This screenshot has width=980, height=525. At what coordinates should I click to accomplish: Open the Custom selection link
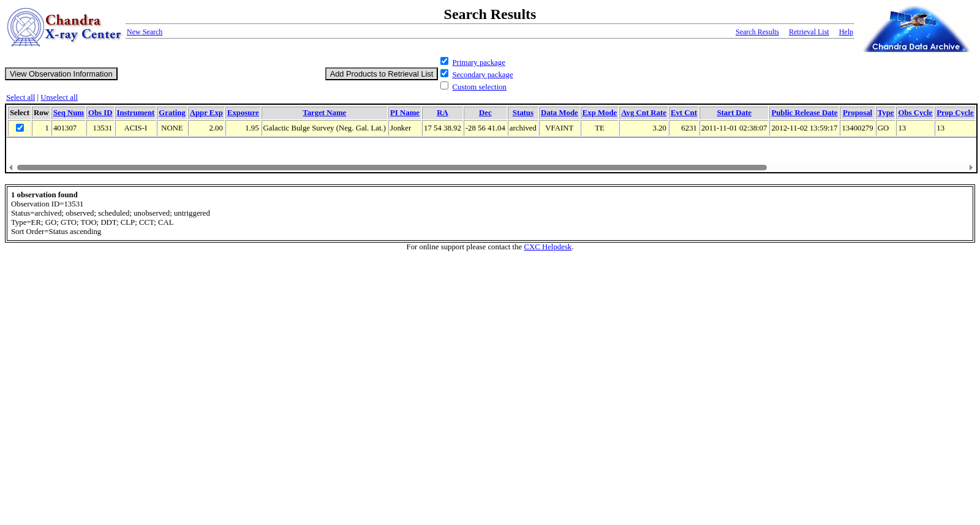(x=479, y=87)
